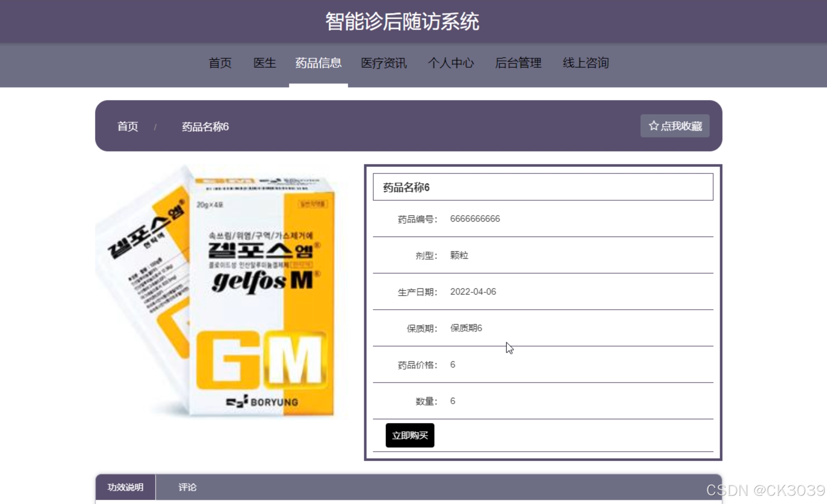Click the 药品名称6 breadcrumb item
The image size is (827, 504).
[205, 127]
